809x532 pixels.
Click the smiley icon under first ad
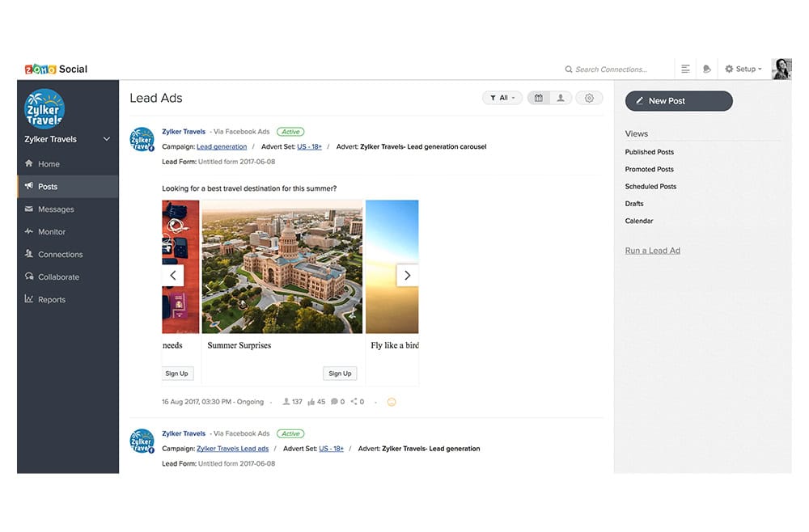click(x=392, y=402)
